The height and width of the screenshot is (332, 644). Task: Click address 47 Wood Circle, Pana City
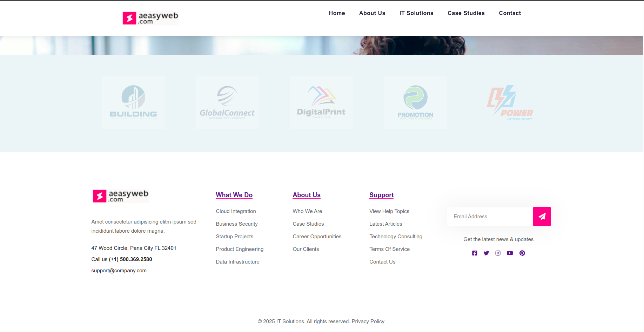click(x=134, y=248)
